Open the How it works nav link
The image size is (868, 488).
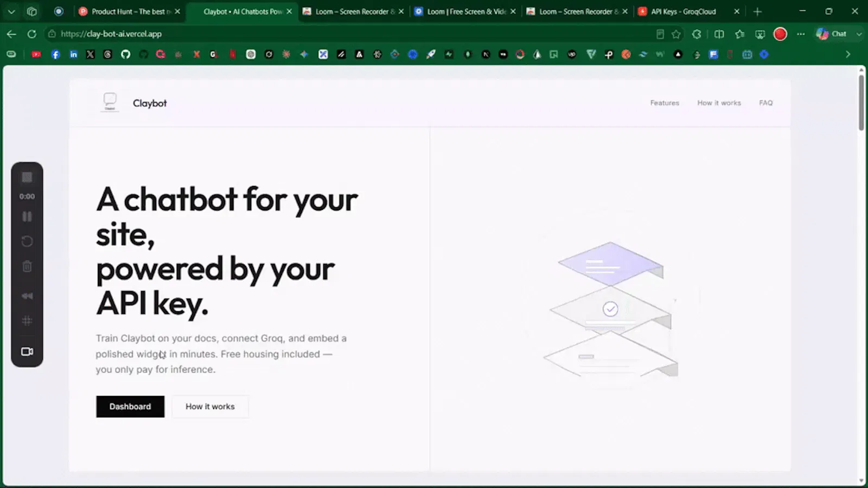coord(719,103)
